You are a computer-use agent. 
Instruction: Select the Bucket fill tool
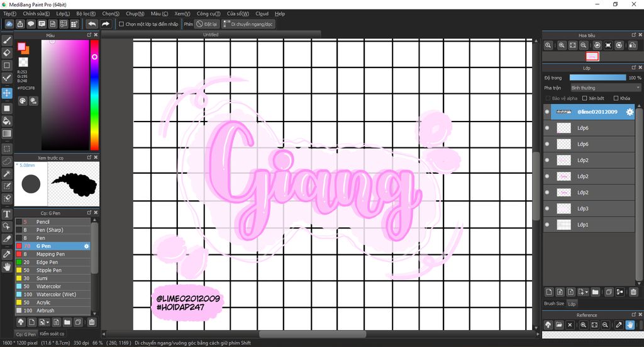click(6, 121)
